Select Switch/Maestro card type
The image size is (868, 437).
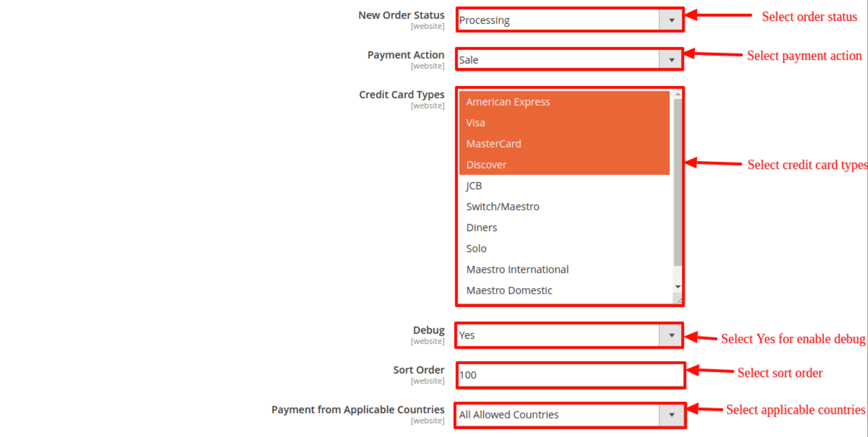tap(502, 206)
